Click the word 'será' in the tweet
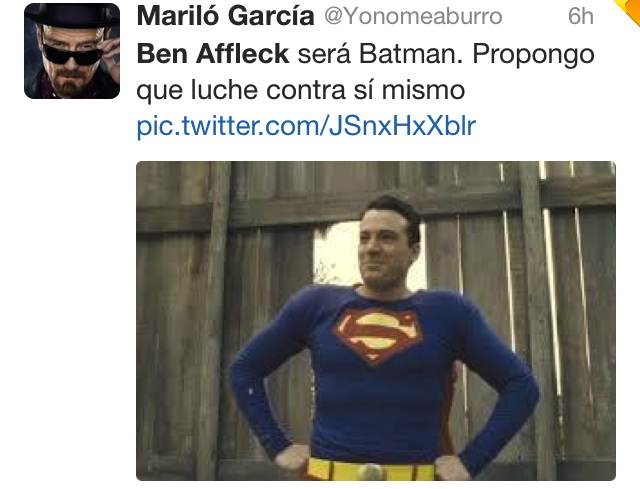This screenshot has height=489, width=640. pyautogui.click(x=324, y=54)
